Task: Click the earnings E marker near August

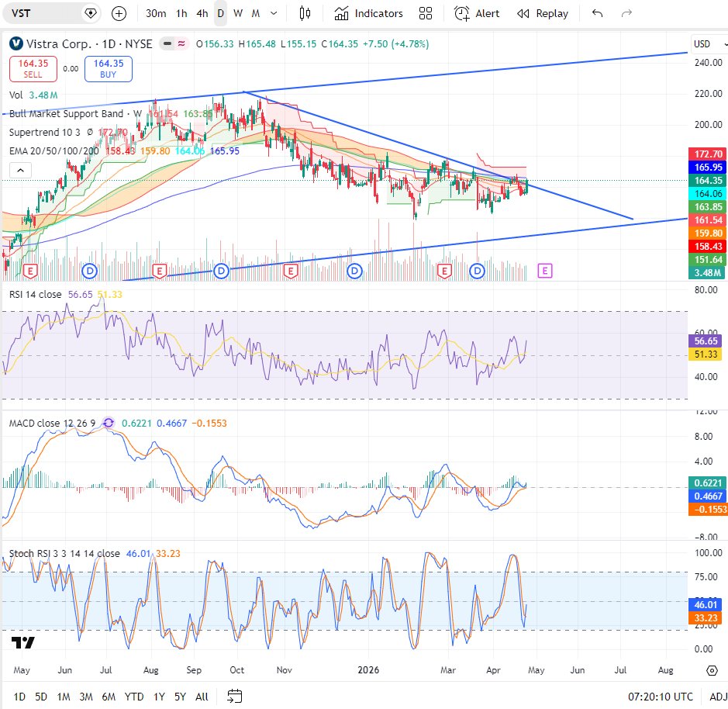Action: [159, 271]
